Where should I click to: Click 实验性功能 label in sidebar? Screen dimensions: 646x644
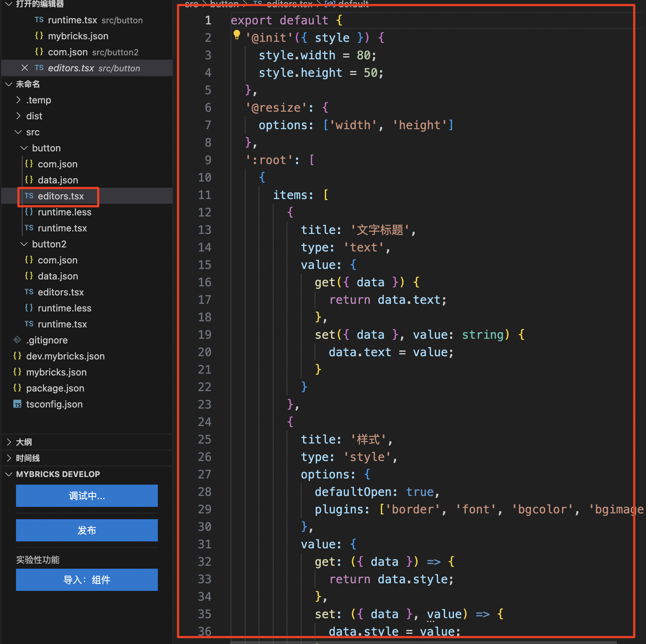38,560
